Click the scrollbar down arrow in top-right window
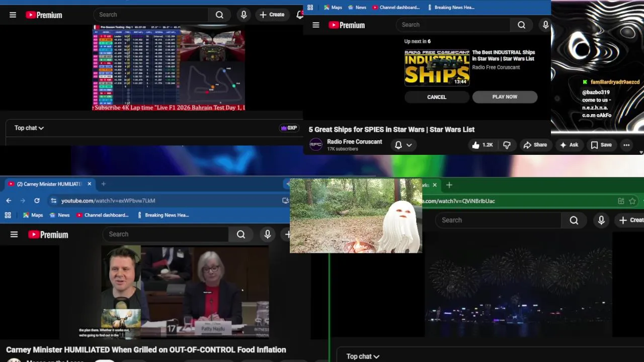Screen dimensions: 644x362 641,152
